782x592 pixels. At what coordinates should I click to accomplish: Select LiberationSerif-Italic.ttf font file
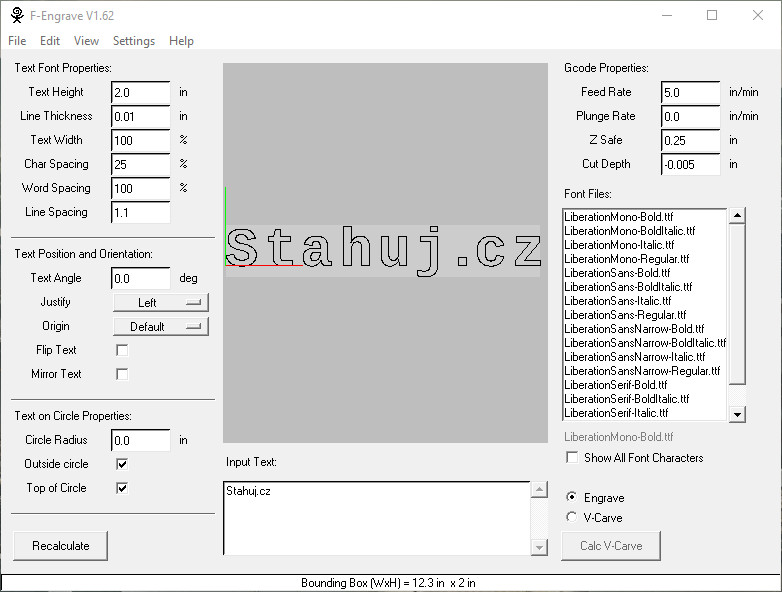tap(644, 412)
